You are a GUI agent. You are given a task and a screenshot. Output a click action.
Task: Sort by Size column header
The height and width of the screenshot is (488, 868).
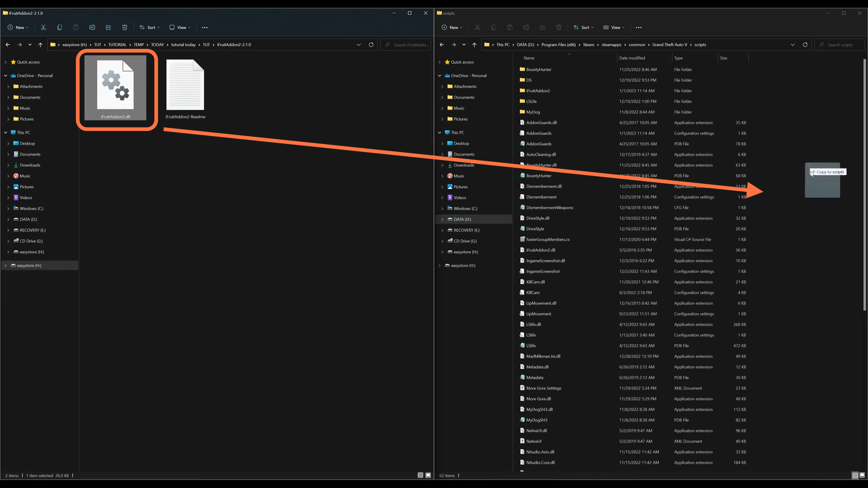pyautogui.click(x=733, y=58)
